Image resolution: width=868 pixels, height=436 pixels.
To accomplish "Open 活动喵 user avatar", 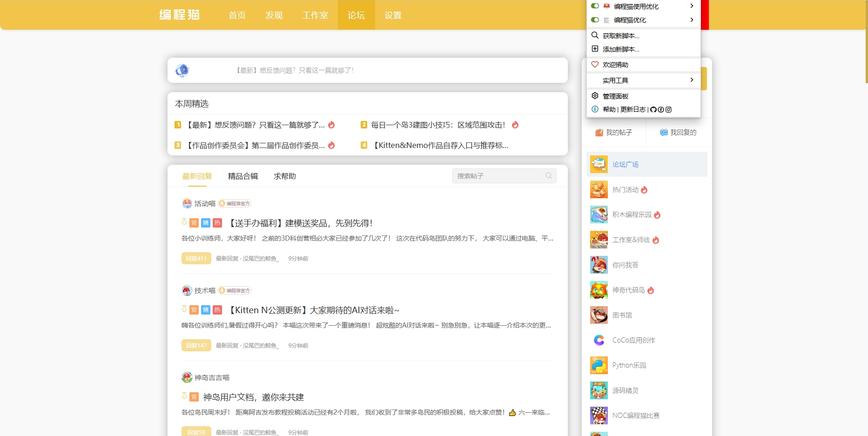I will (187, 203).
